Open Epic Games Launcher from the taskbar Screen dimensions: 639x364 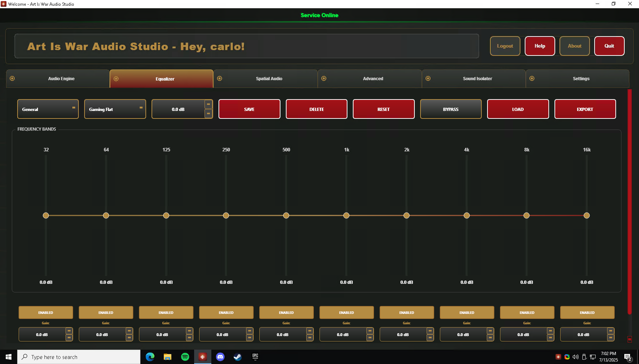[255, 356]
